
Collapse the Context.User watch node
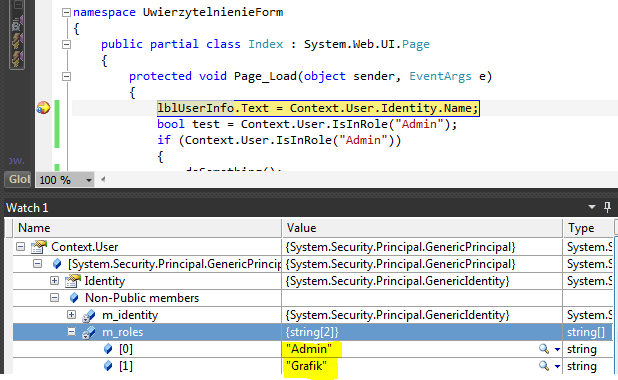coord(20,247)
